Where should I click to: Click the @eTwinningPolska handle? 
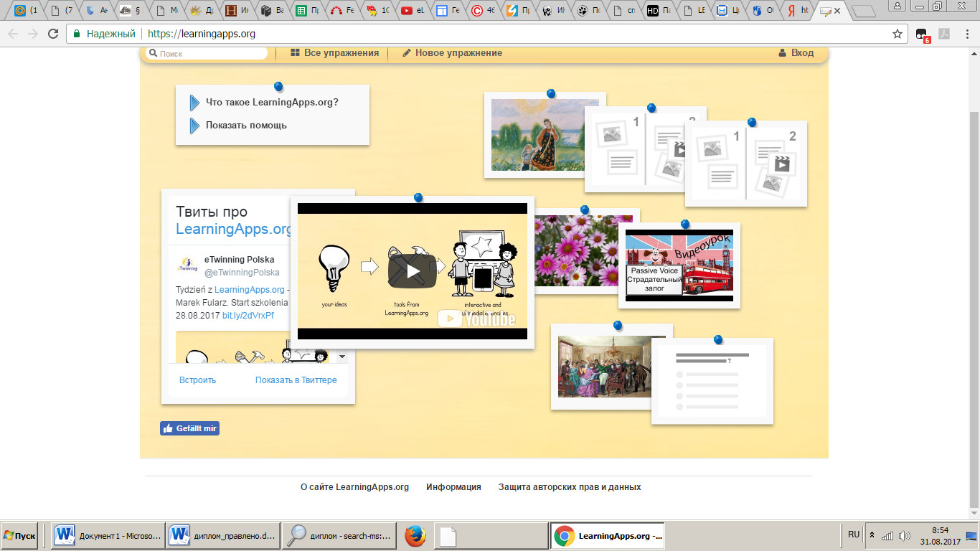click(242, 273)
